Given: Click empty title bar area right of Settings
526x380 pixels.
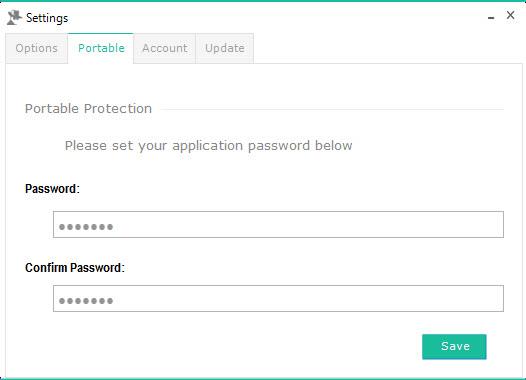Looking at the screenshot, I should coord(275,17).
